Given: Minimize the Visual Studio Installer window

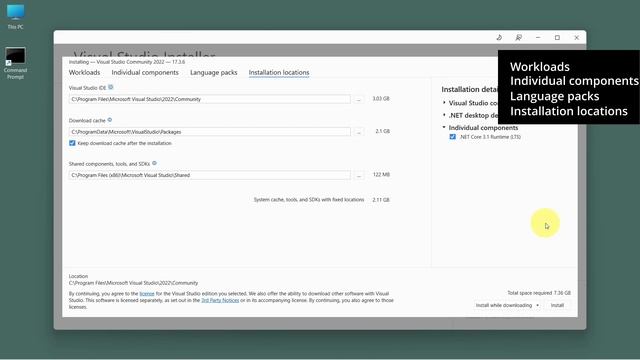Looking at the screenshot, I should (x=538, y=38).
